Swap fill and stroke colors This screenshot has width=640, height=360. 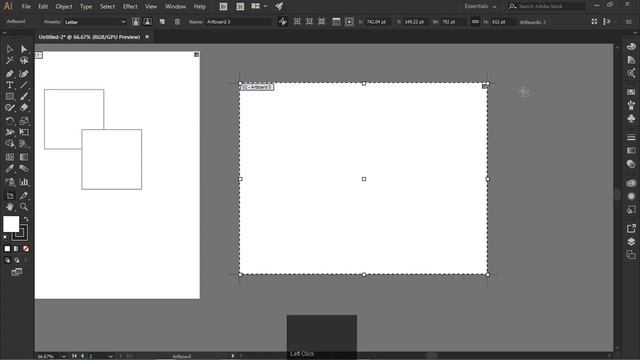coord(26,219)
